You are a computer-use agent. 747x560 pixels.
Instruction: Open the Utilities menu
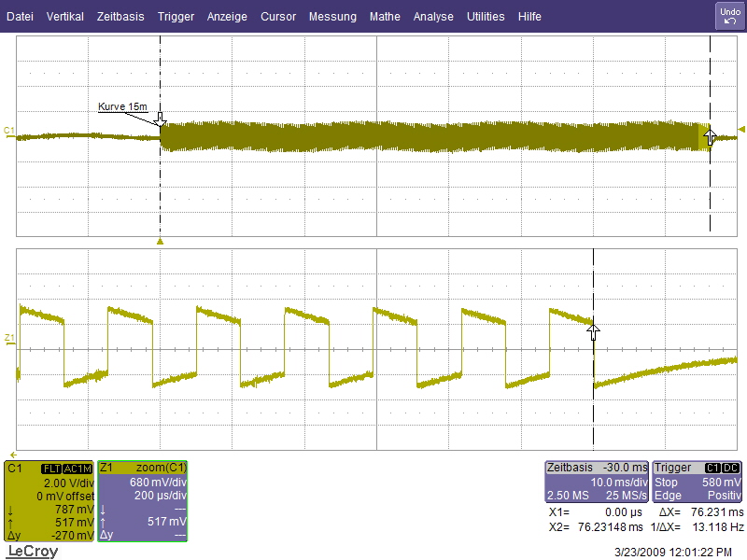click(x=486, y=17)
